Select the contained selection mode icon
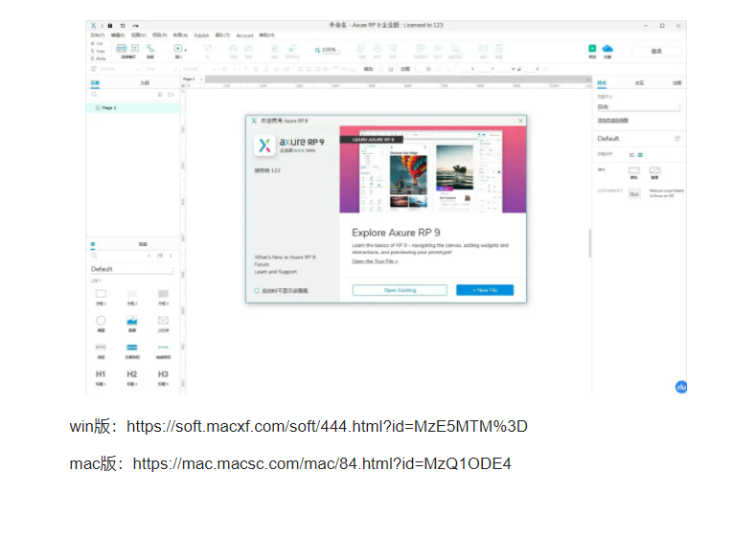 135,48
